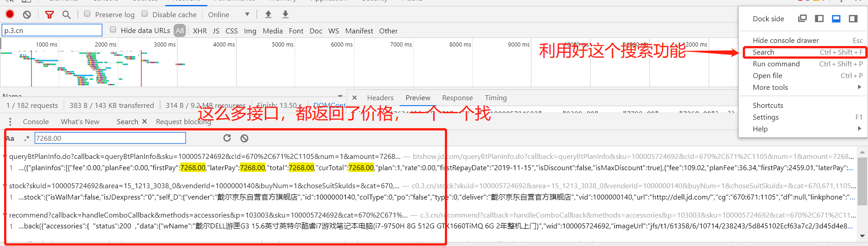The image size is (868, 246).
Task: Click the 2000 ms timeline overview marker
Action: point(106,44)
